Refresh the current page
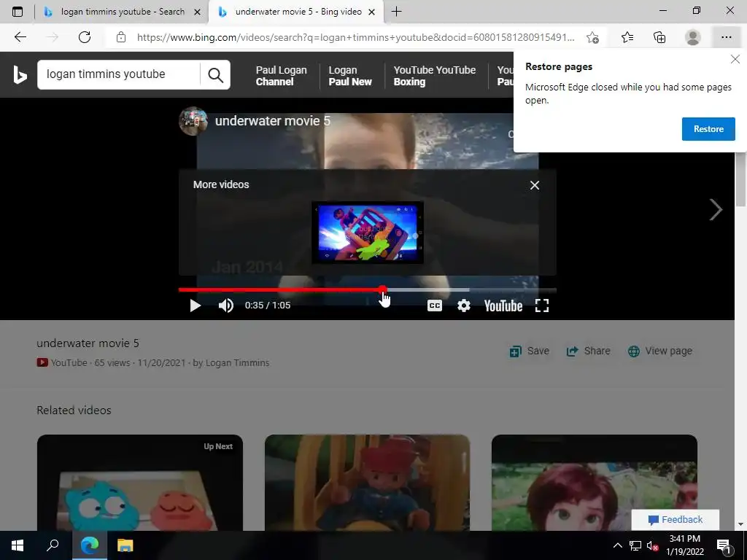The height and width of the screenshot is (560, 747). (85, 37)
